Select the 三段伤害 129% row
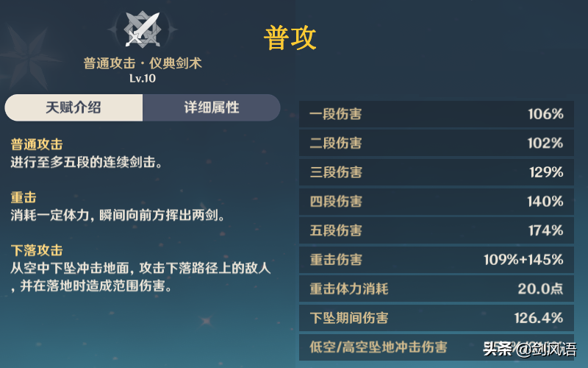The height and width of the screenshot is (368, 588). click(437, 172)
